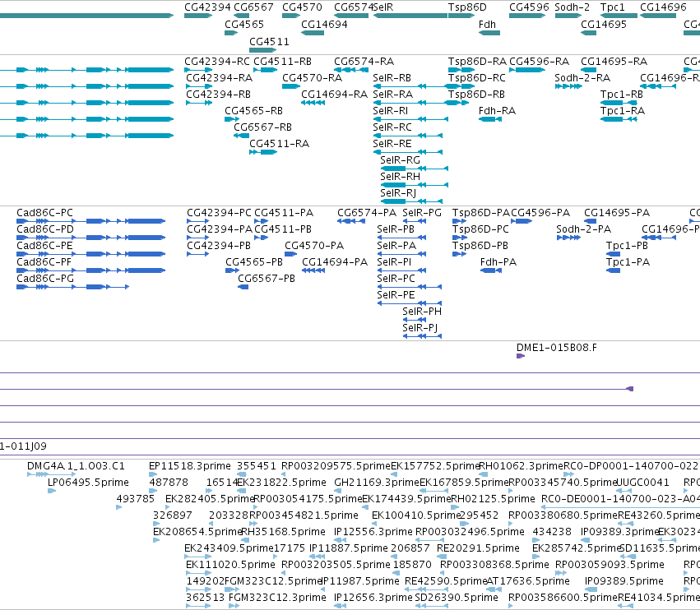The image size is (700, 610).
Task: Click protein SelR-PH
Action: (x=422, y=312)
